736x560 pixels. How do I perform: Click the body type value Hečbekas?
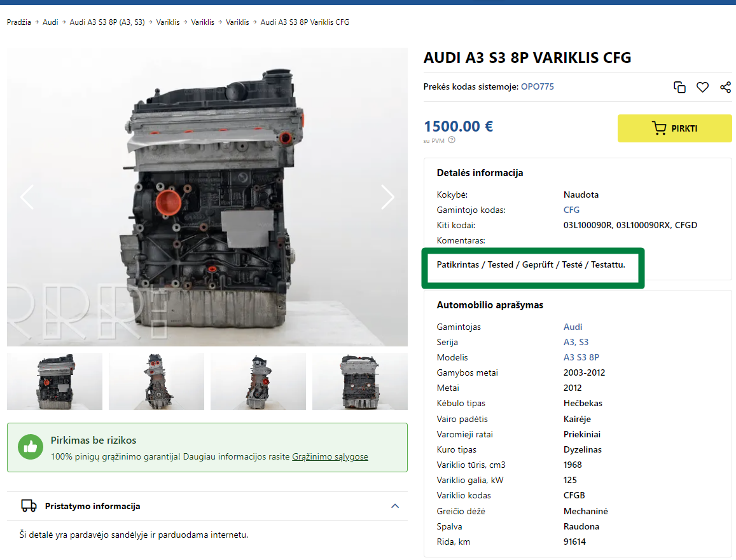click(x=583, y=404)
